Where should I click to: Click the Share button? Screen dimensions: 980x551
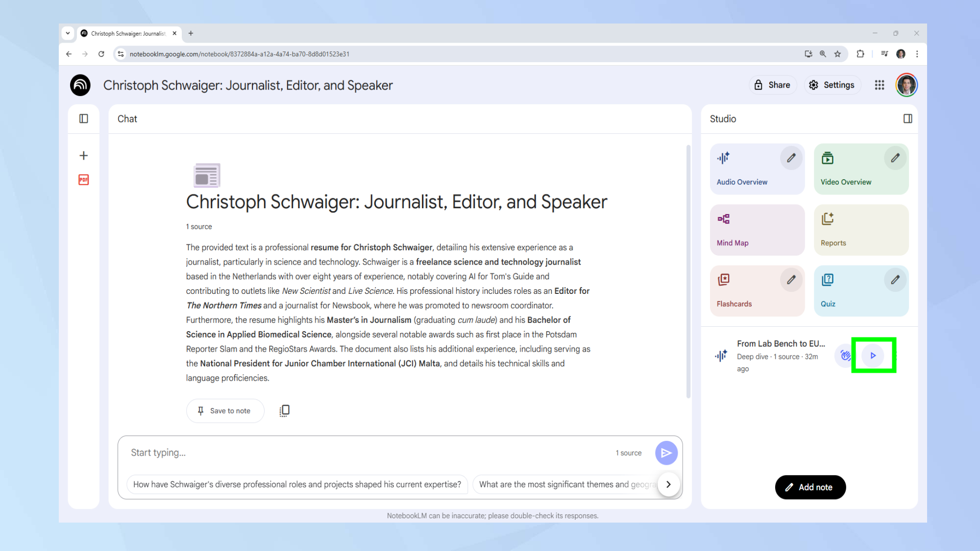772,85
